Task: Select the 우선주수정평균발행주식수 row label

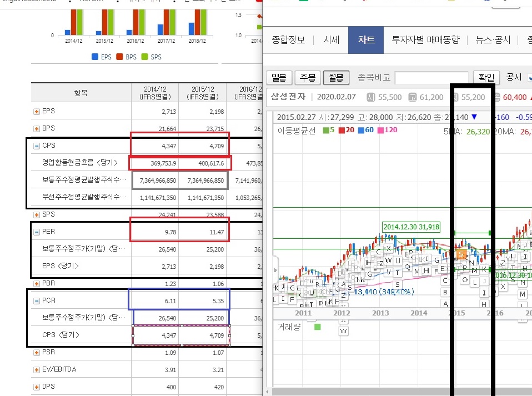Action: [84, 197]
